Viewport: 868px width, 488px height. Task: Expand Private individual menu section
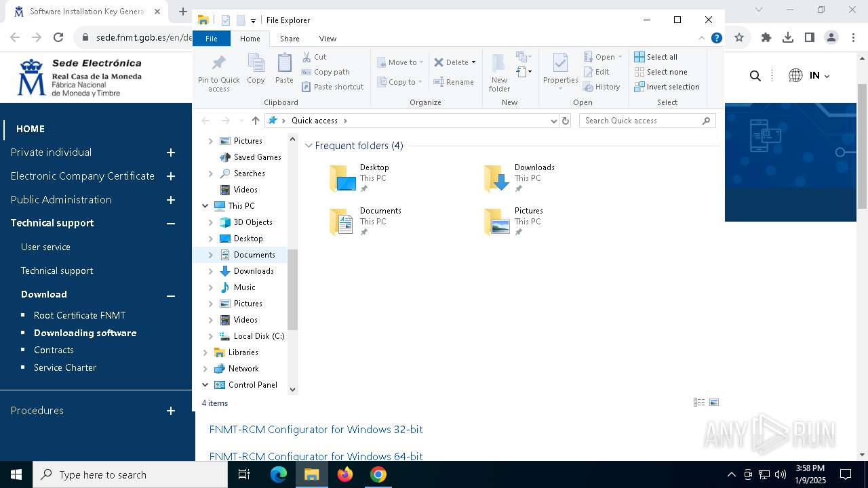171,152
